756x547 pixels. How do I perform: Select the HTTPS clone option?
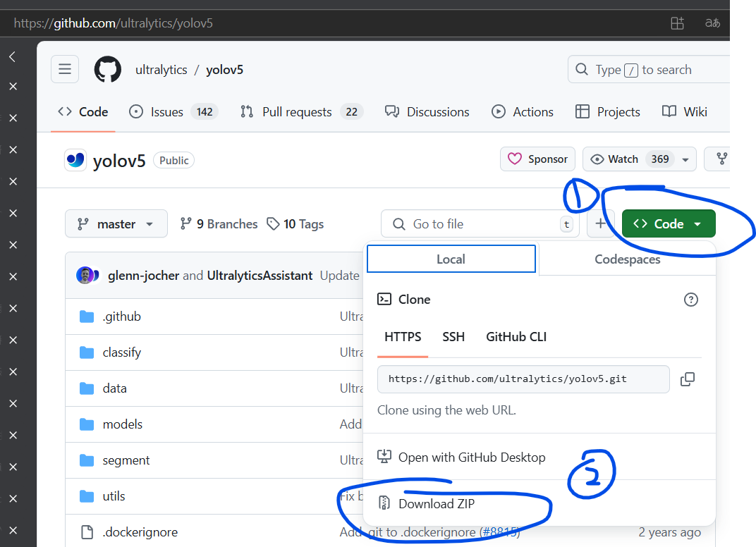(403, 337)
